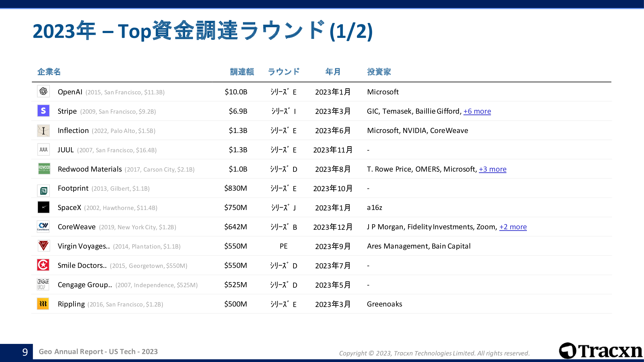Click the 2023年9月 date for Virgin Voyages
Image resolution: width=644 pixels, height=362 pixels.
[333, 246]
